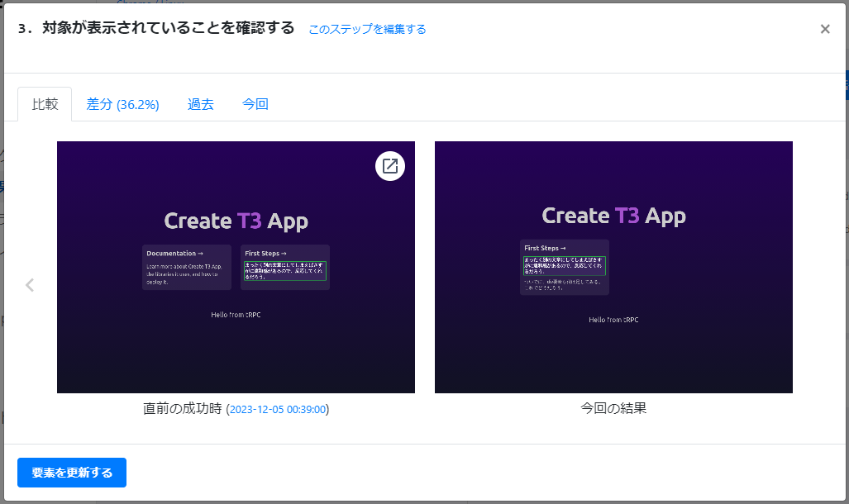Open the 2023-12-05 00:39:00 timestamp link
849x504 pixels.
pyautogui.click(x=278, y=409)
